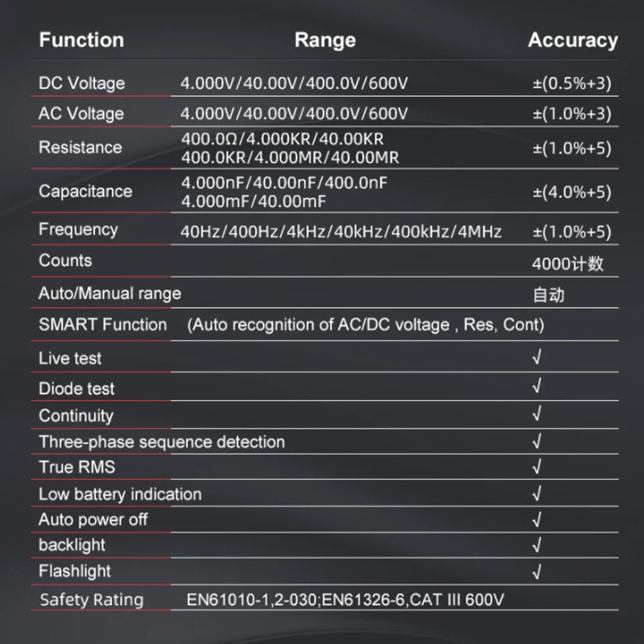
Task: Click the Safety Rating standards text
Action: pos(345,600)
